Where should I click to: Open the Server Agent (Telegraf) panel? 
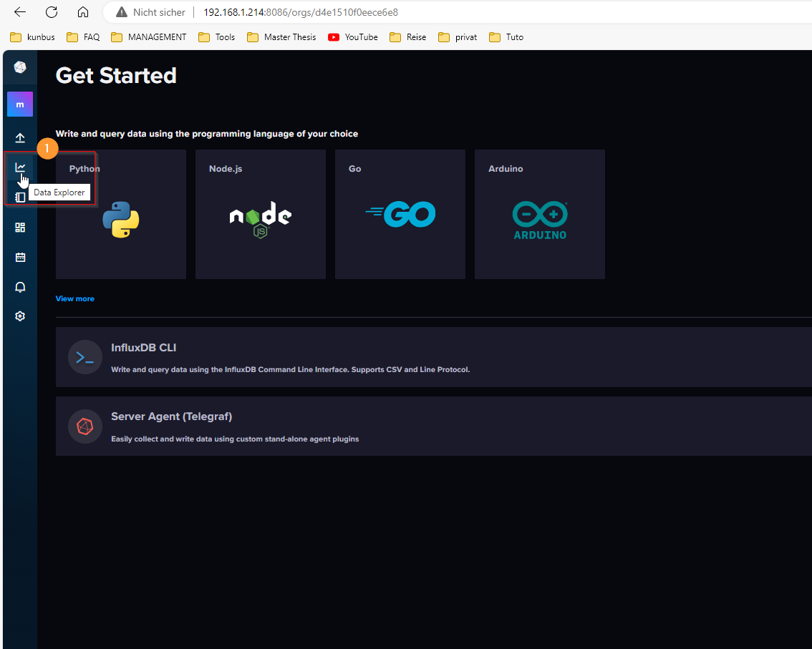pos(434,426)
